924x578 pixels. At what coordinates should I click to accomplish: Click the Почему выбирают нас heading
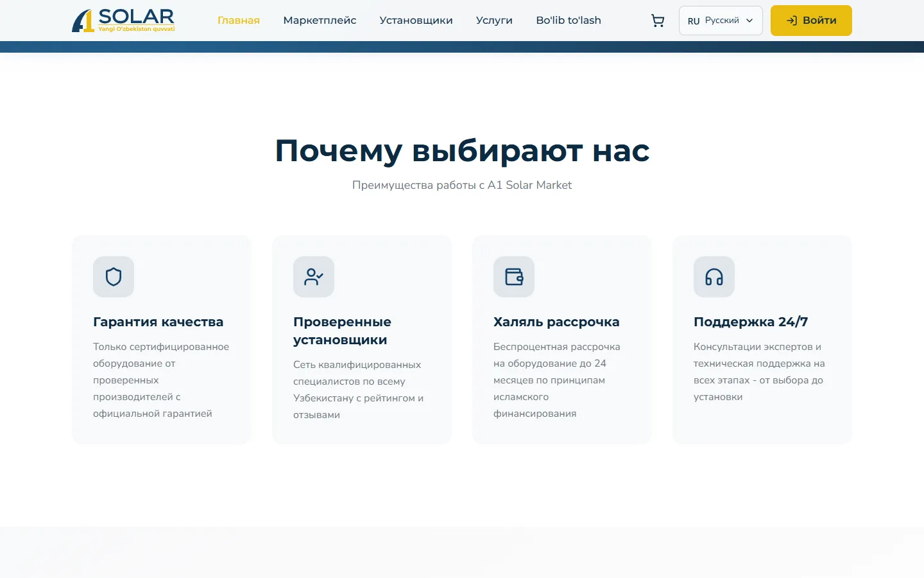coord(462,151)
